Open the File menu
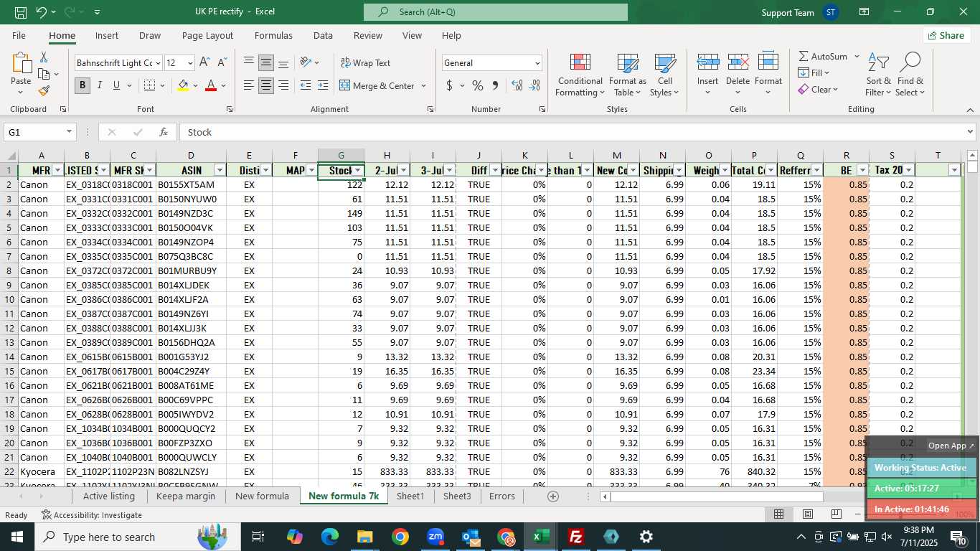The width and height of the screenshot is (980, 551). 19,35
